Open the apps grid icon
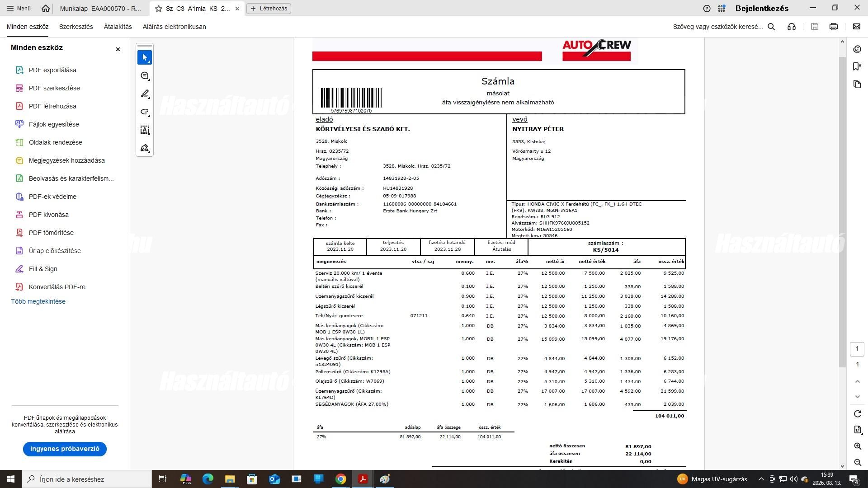This screenshot has width=868, height=488. [x=722, y=8]
